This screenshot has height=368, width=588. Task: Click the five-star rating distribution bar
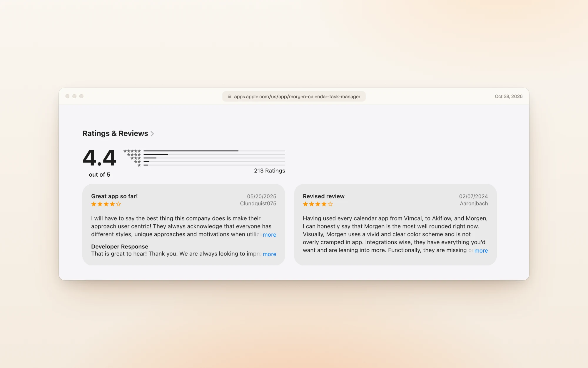[214, 151]
